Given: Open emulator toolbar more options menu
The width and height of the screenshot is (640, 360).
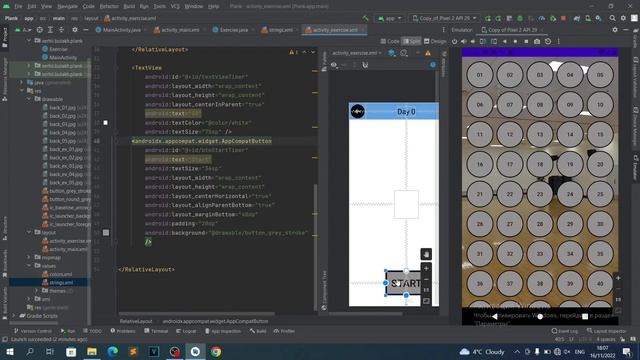Looking at the screenshot, I should click(x=559, y=41).
